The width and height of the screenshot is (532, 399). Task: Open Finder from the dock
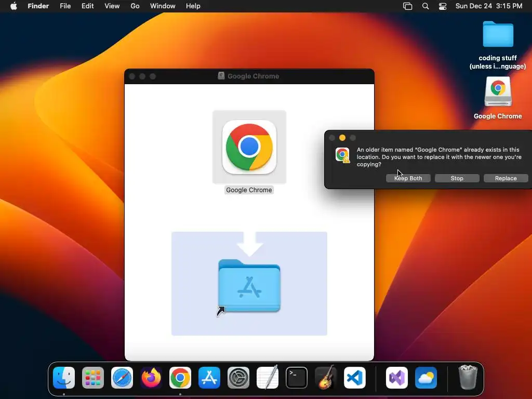point(64,378)
